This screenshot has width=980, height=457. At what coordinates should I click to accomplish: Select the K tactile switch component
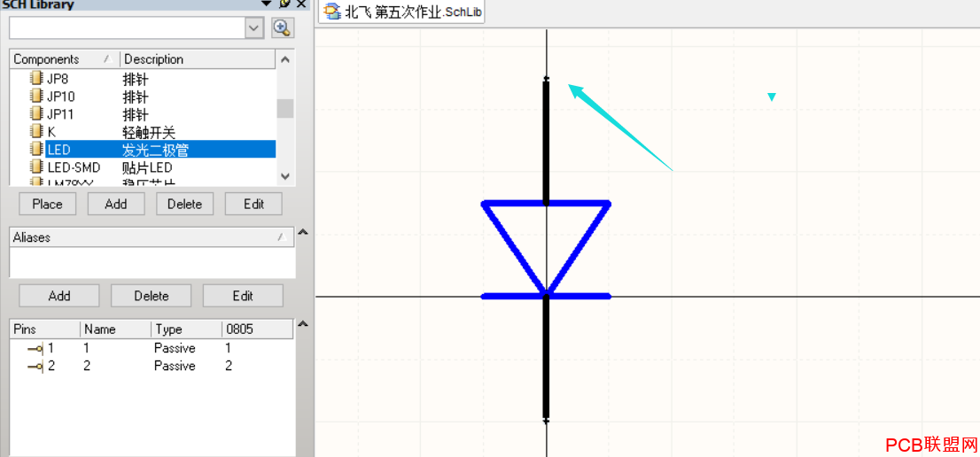(x=143, y=132)
